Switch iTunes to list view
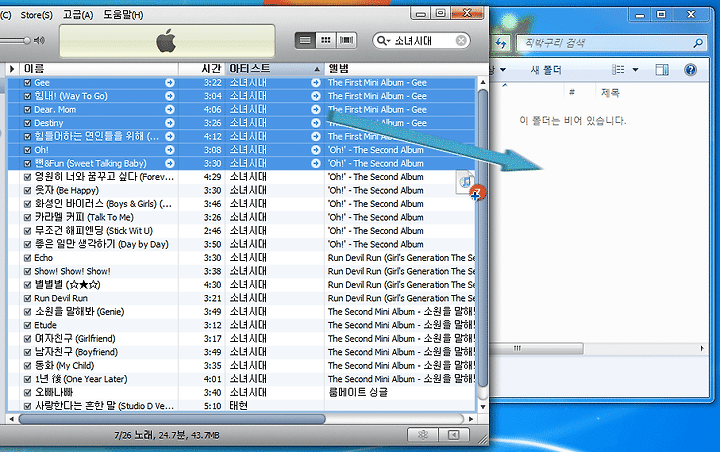 pos(305,40)
